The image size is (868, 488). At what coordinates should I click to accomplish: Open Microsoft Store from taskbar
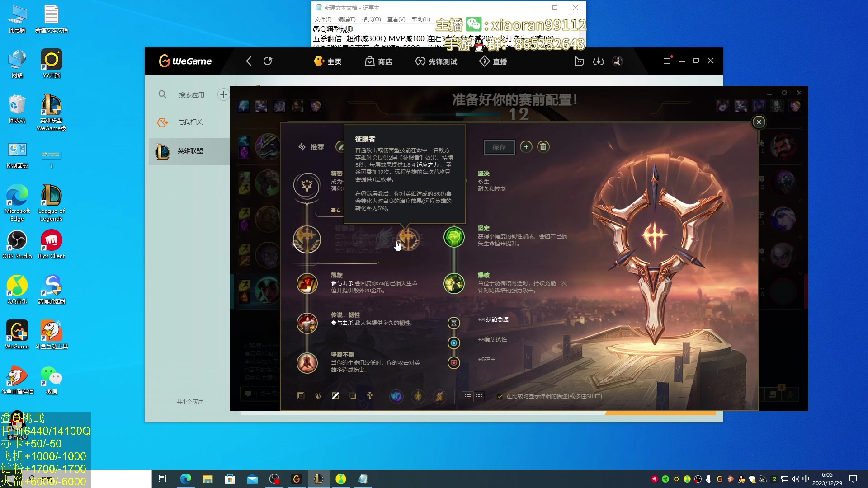(230, 479)
